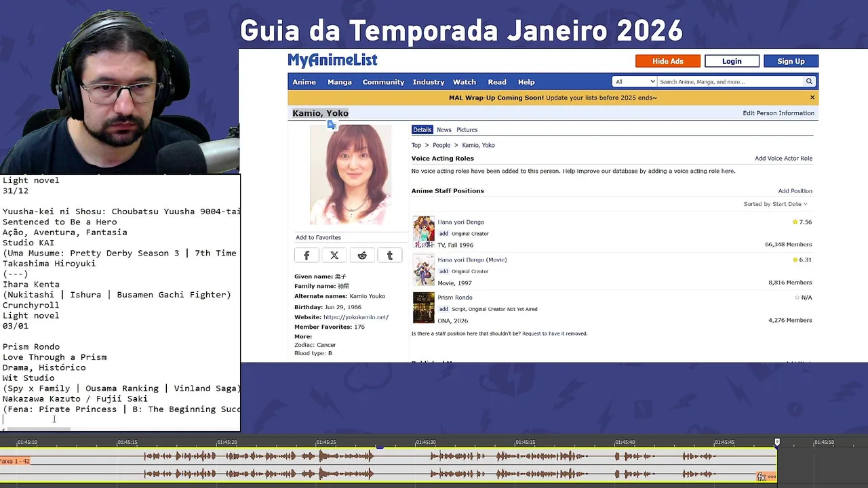Click the Prism Rondo N/A star

[797, 298]
